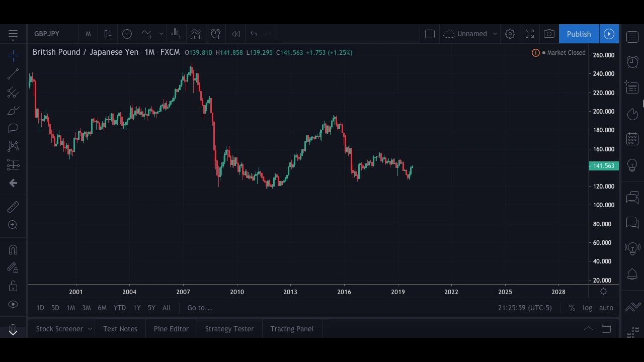Click the blue Publish button
Image resolution: width=644 pixels, height=362 pixels.
tap(579, 34)
